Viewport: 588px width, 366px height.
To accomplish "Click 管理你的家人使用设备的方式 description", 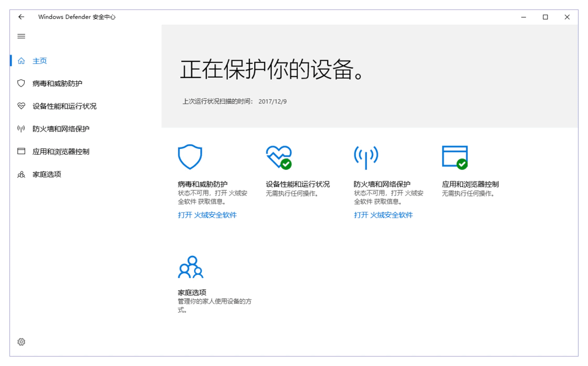I will click(x=215, y=306).
